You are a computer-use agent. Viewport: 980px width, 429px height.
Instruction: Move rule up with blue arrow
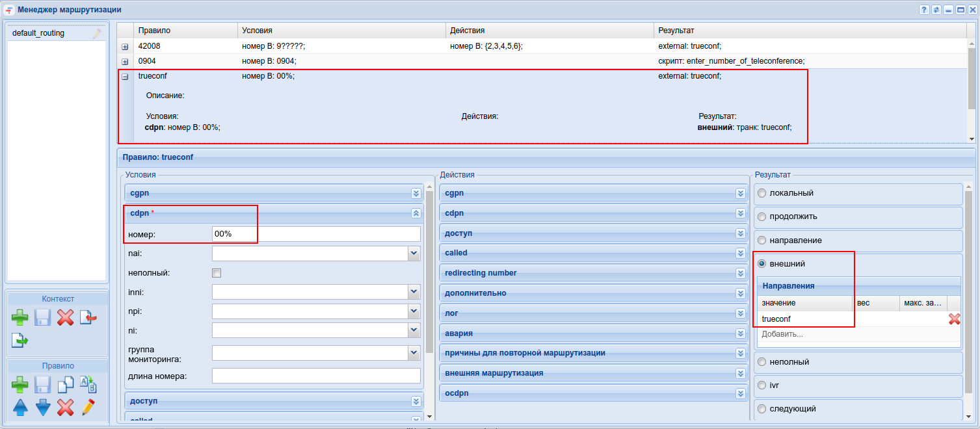tap(20, 408)
